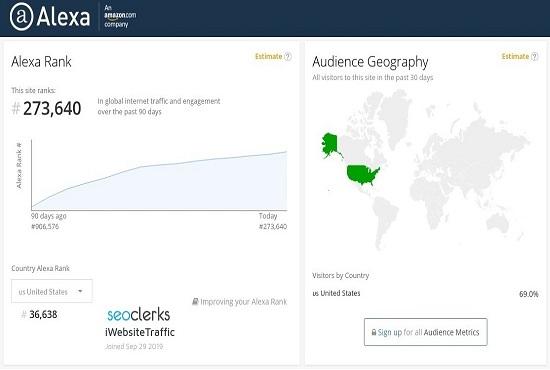Click Sign up for all Audience Metrics button
Viewport: 550px width, 370px height.
pyautogui.click(x=425, y=332)
